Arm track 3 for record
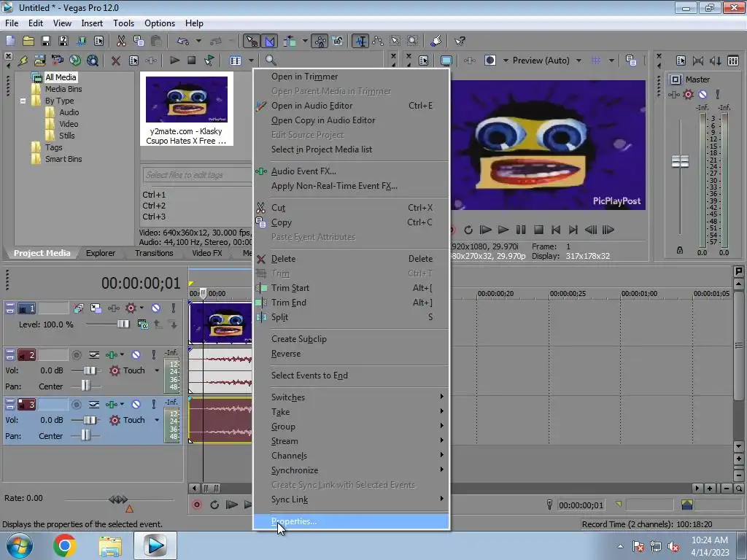 coord(76,404)
